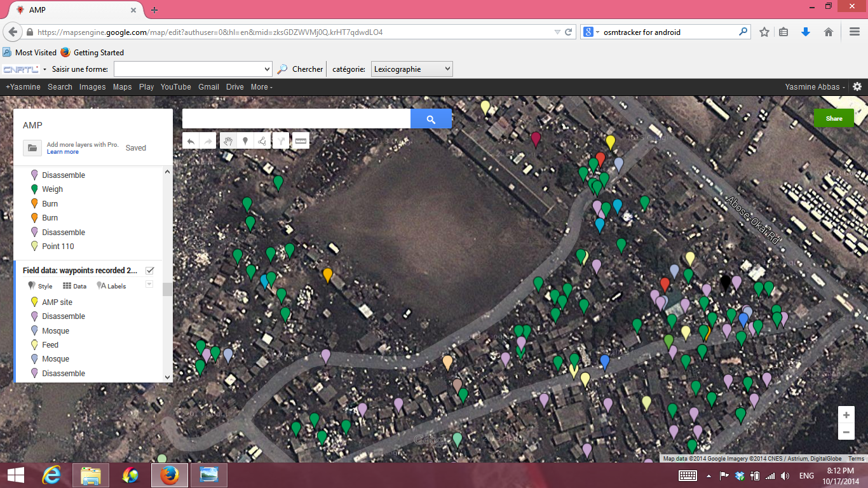
Task: Toggle the Field data layer checkbox
Action: point(150,271)
